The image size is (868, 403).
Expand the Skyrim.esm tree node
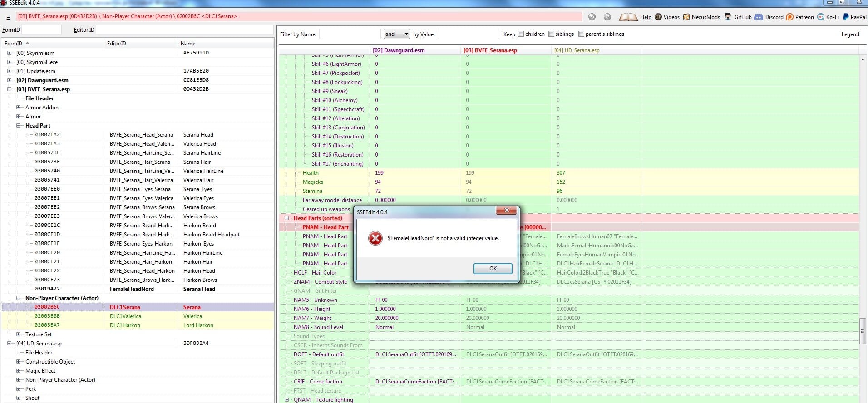(x=10, y=53)
